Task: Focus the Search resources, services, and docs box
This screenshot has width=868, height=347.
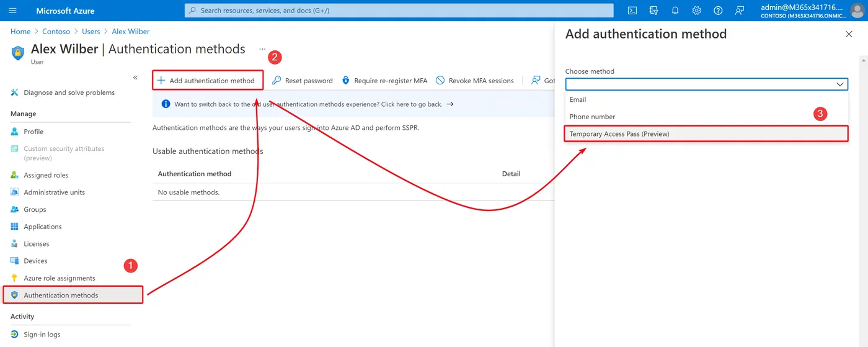Action: (399, 11)
